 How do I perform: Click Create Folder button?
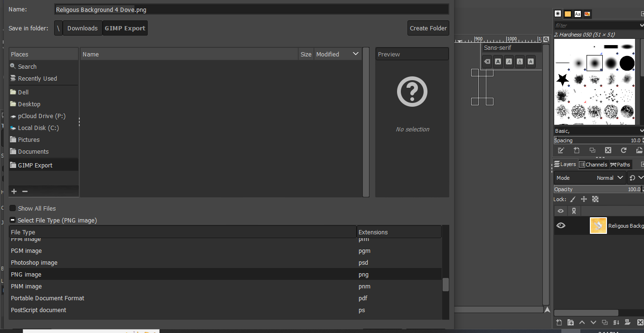[x=428, y=28]
